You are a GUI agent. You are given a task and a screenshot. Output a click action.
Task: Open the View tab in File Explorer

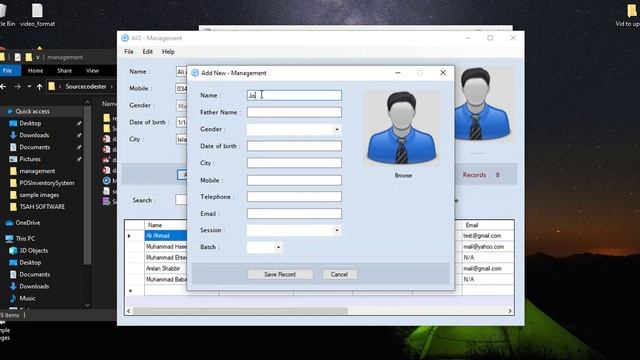point(92,71)
